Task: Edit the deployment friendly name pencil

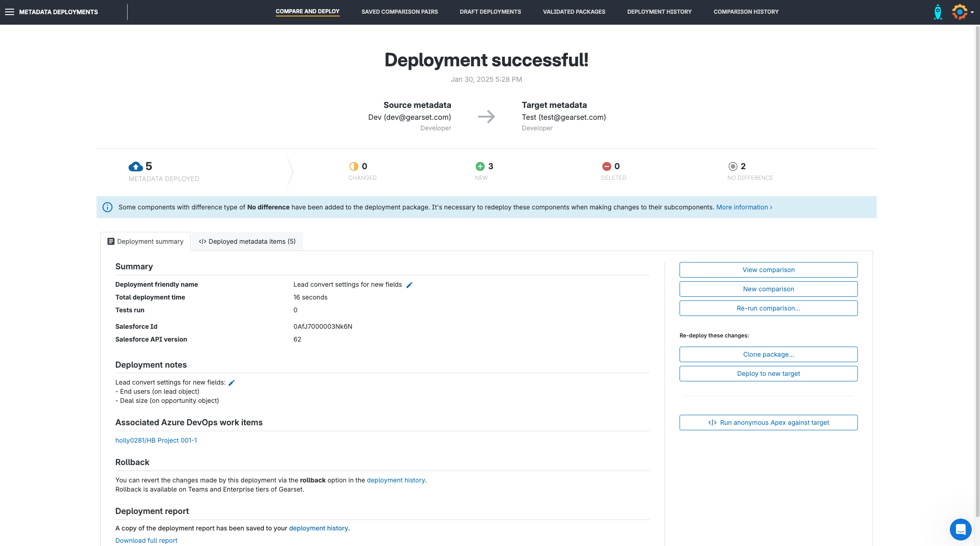Action: tap(409, 285)
